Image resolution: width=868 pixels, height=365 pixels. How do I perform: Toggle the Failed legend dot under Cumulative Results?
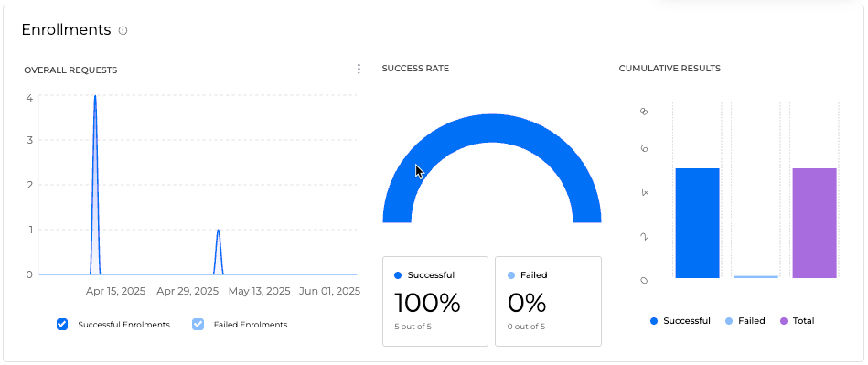pos(728,321)
